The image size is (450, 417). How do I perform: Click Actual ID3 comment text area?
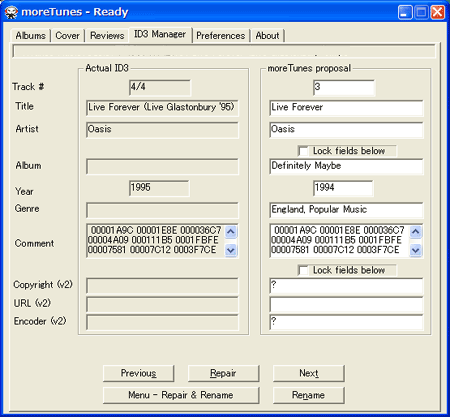click(x=155, y=240)
